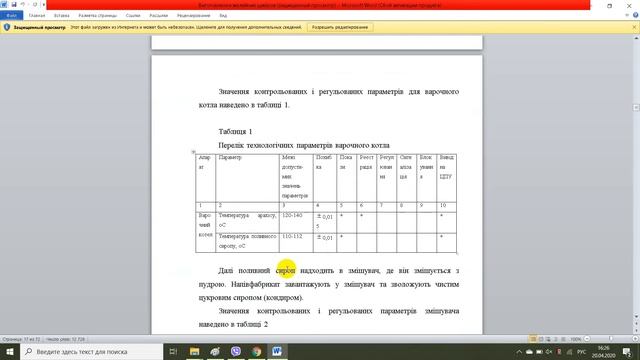
Task: Click the zoom in plus button
Action: tap(635, 339)
